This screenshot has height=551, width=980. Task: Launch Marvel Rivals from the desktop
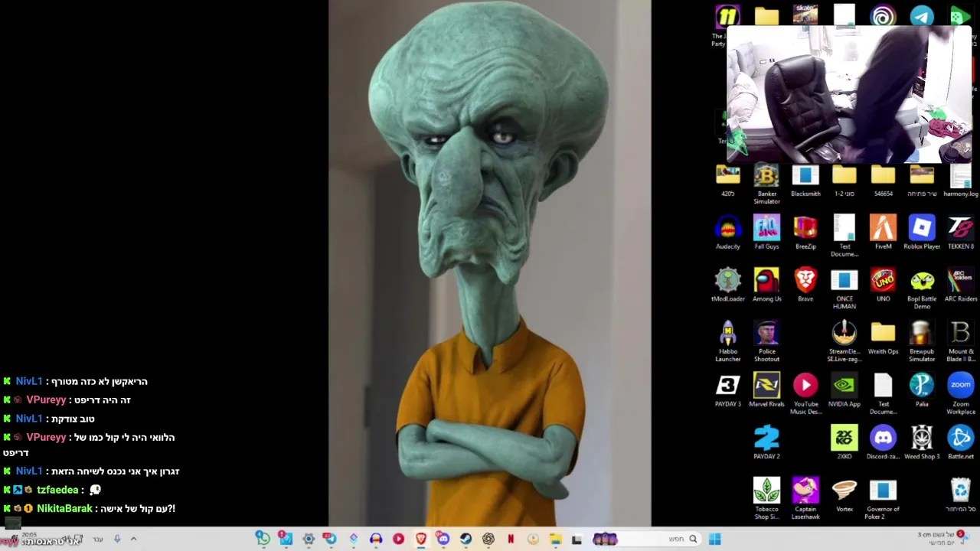click(x=766, y=390)
